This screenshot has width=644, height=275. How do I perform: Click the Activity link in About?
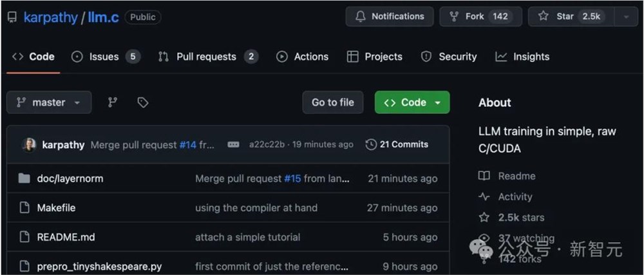point(515,196)
